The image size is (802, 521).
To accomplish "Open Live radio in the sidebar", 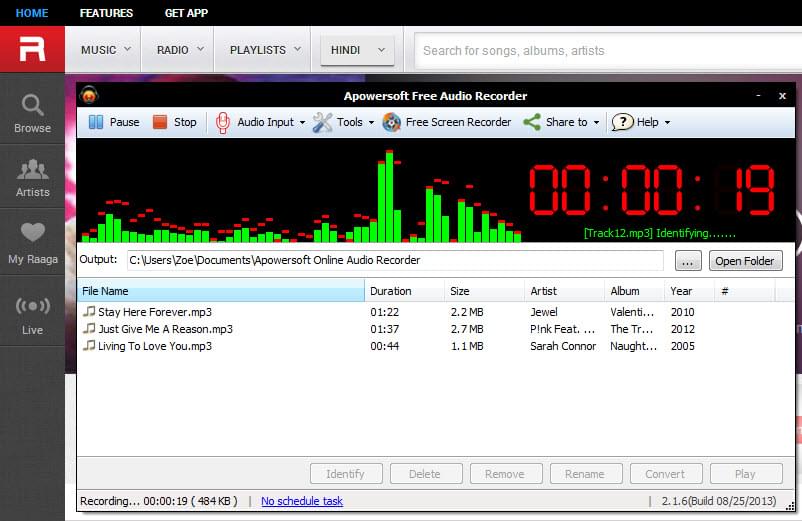I will (x=32, y=312).
